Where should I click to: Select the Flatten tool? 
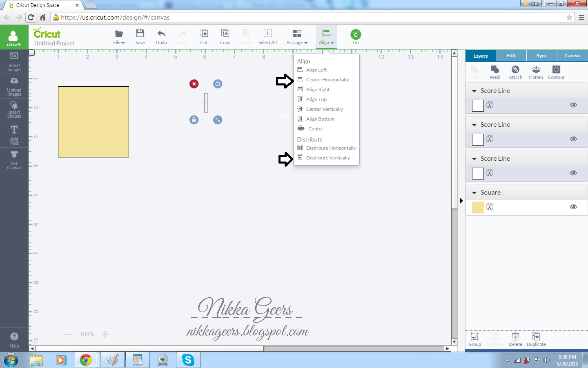tap(536, 72)
